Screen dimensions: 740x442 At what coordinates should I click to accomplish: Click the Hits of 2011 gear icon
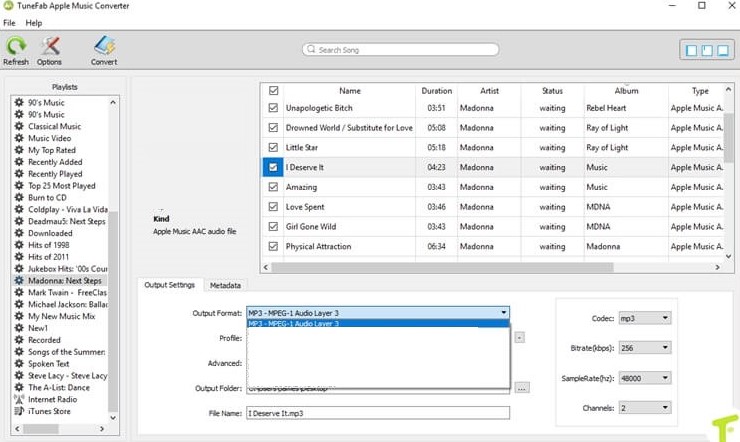point(19,257)
